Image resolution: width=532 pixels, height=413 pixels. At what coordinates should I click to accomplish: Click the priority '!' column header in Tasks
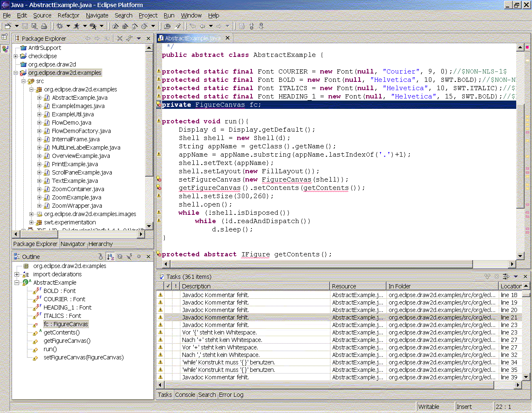176,286
